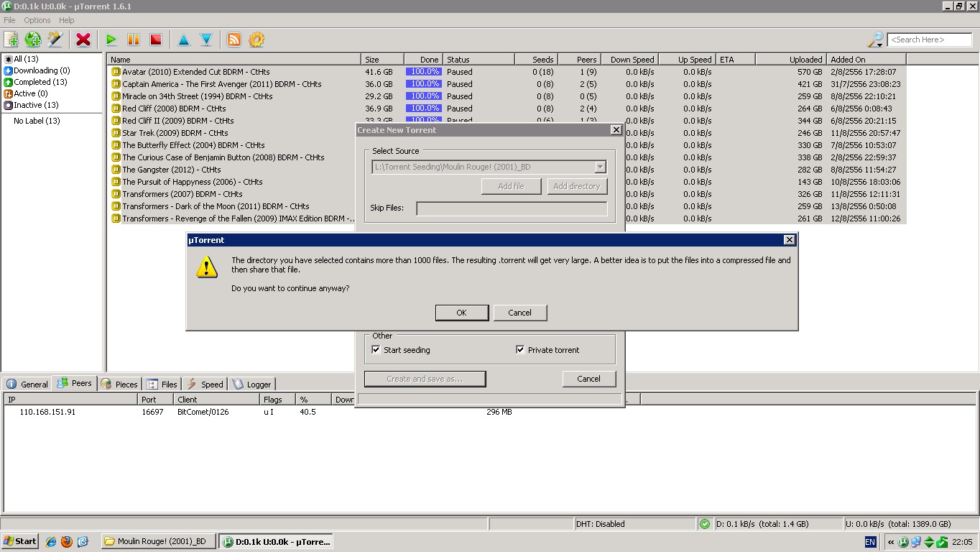980x552 pixels.
Task: Open the File menu
Action: [x=9, y=20]
